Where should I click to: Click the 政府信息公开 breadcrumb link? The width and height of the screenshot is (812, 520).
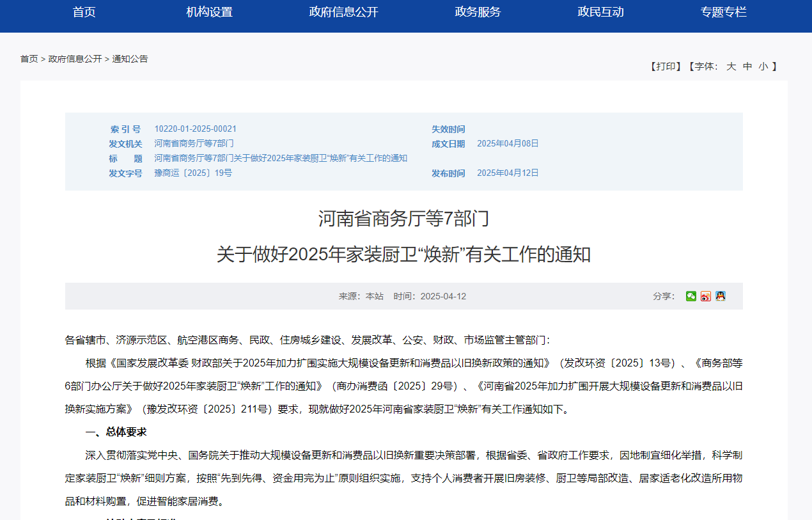(x=75, y=59)
